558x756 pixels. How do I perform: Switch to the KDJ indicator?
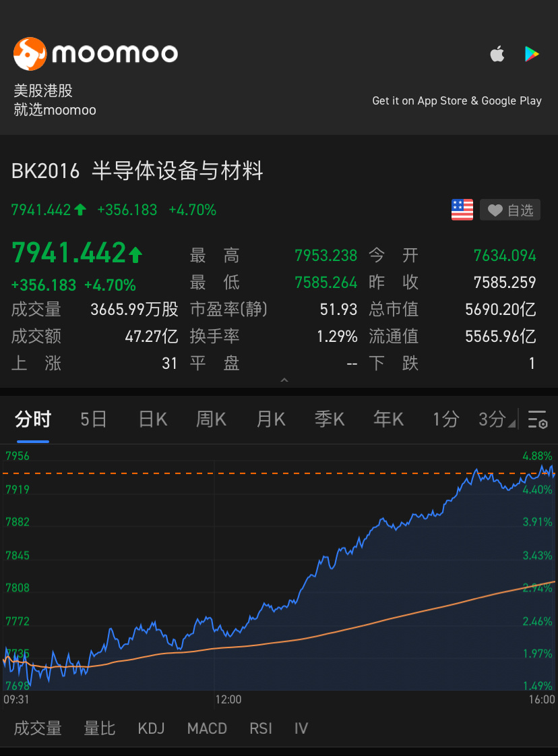pyautogui.click(x=152, y=728)
